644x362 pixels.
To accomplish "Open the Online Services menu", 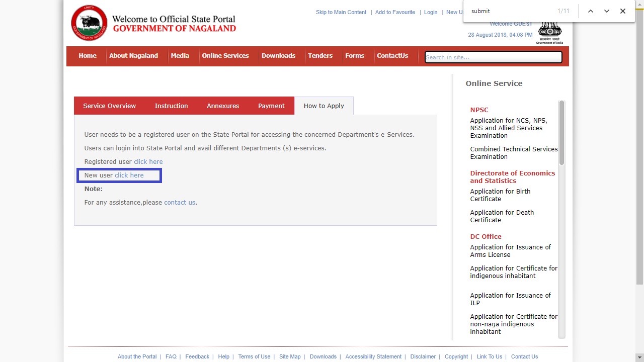I will pyautogui.click(x=225, y=56).
